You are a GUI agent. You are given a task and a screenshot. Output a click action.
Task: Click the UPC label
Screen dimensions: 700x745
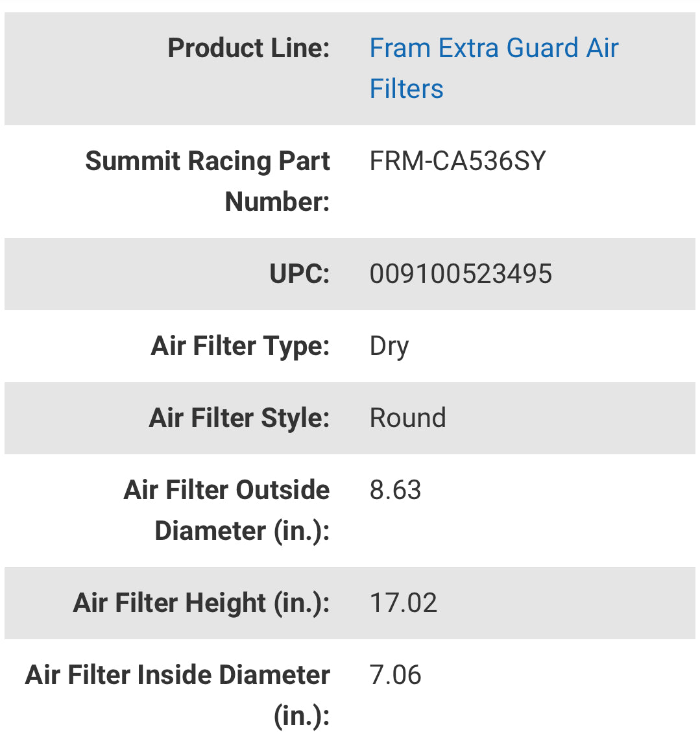pos(299,274)
